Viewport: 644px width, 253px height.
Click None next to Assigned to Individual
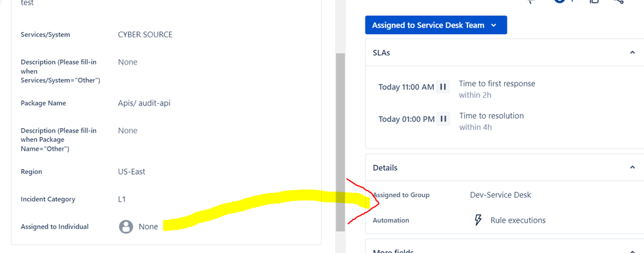tap(148, 227)
